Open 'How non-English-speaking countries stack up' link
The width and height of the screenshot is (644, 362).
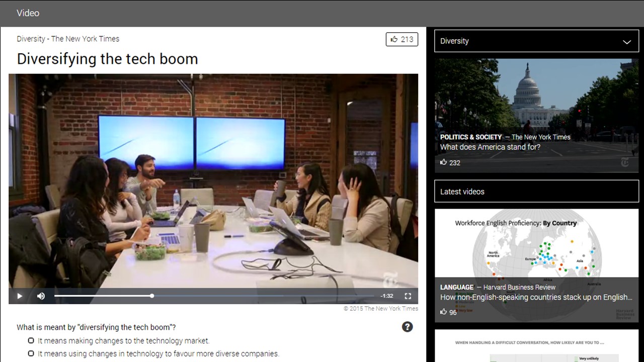point(536,297)
